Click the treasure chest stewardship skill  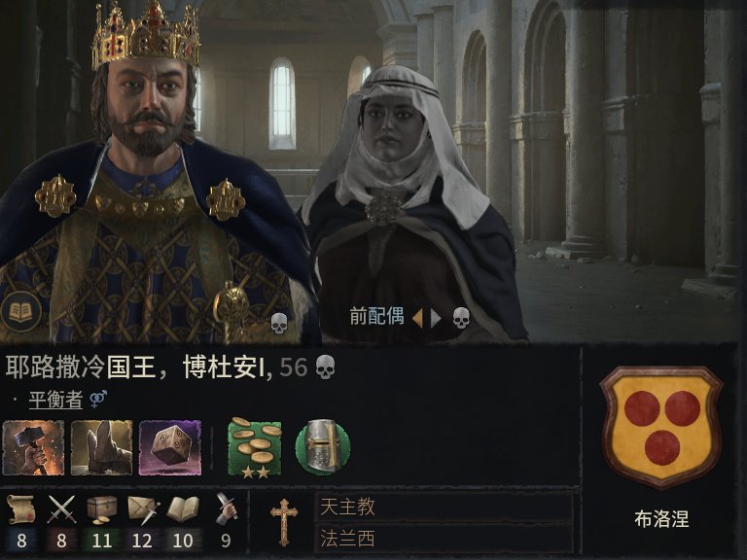(102, 509)
